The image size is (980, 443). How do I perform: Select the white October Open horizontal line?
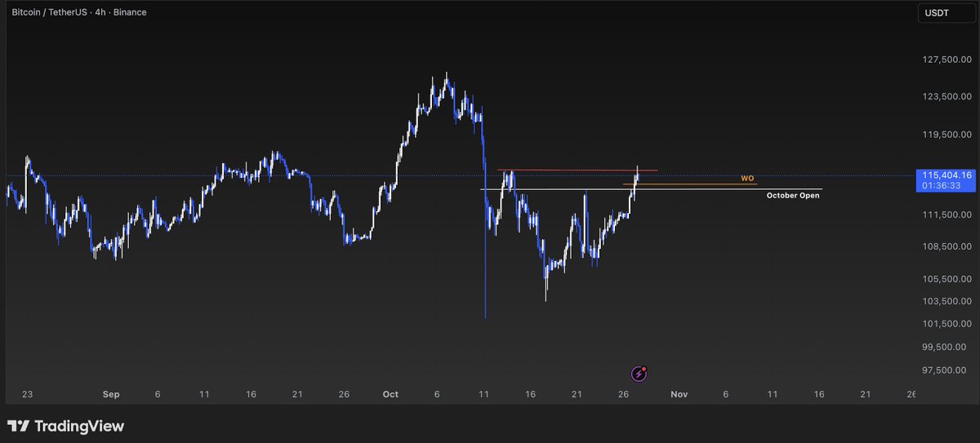[x=651, y=189]
